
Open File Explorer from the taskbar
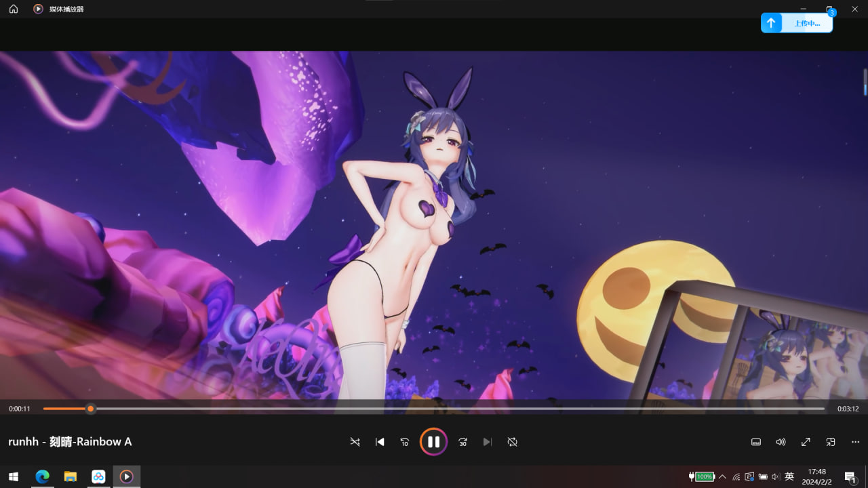(71, 476)
